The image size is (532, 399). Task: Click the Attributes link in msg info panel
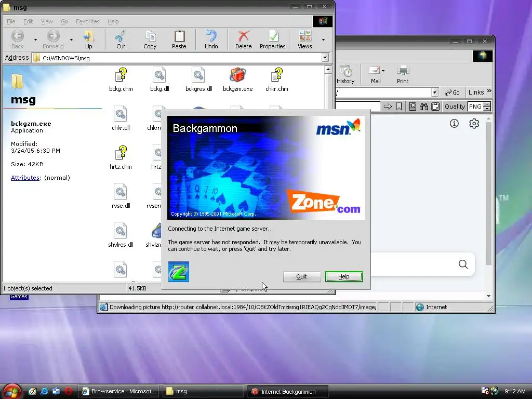[x=25, y=178]
